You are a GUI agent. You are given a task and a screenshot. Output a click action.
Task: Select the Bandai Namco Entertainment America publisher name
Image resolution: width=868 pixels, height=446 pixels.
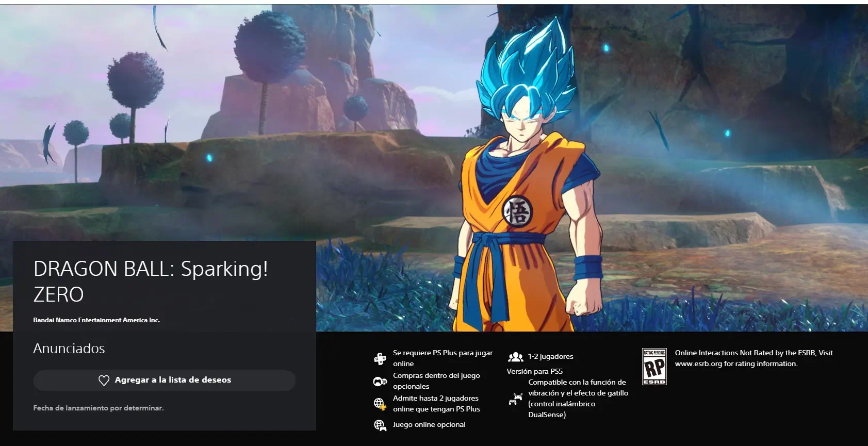(96, 320)
